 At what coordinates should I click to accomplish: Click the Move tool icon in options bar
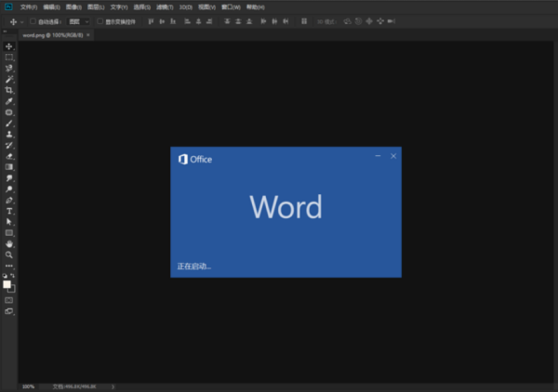[x=13, y=21]
